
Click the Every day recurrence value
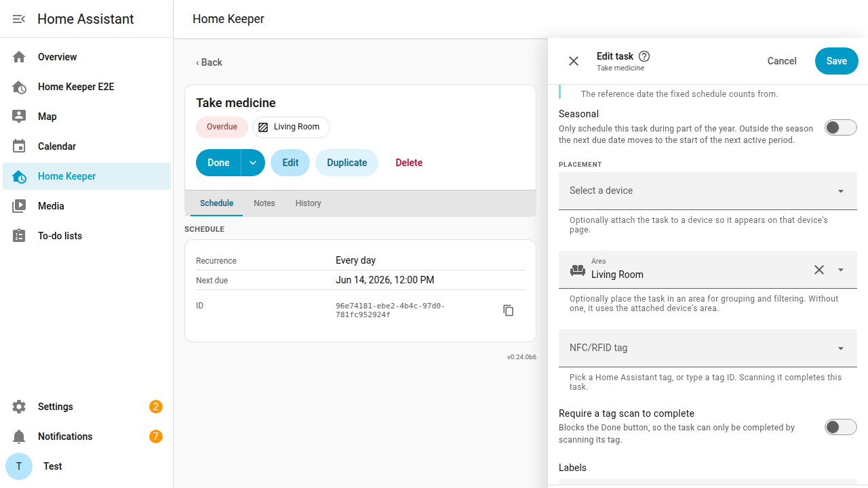[355, 260]
